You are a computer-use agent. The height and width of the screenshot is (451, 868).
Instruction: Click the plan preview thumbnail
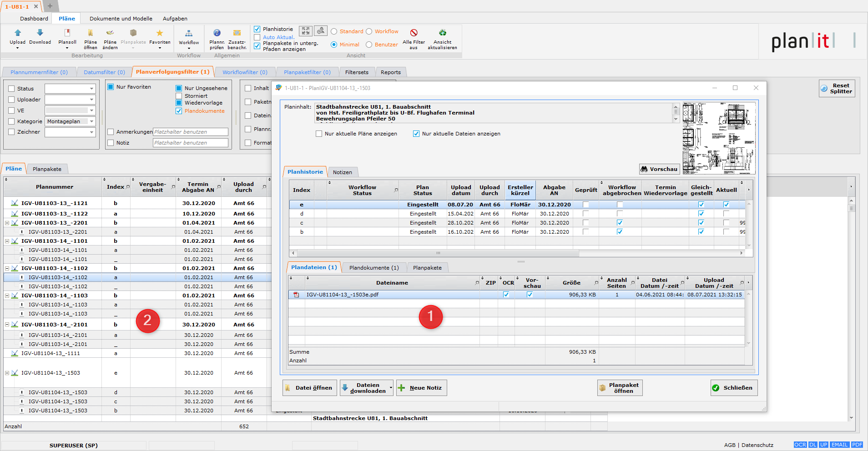pos(719,138)
